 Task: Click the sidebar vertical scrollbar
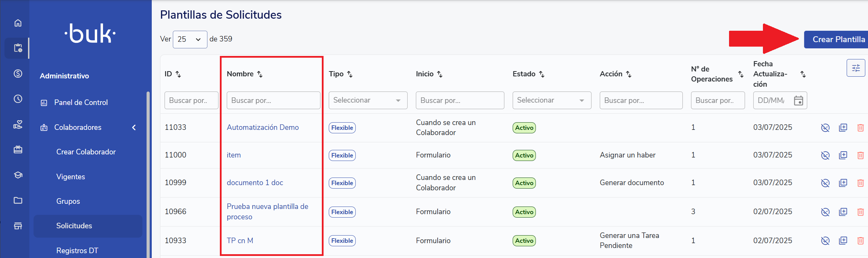point(148,174)
